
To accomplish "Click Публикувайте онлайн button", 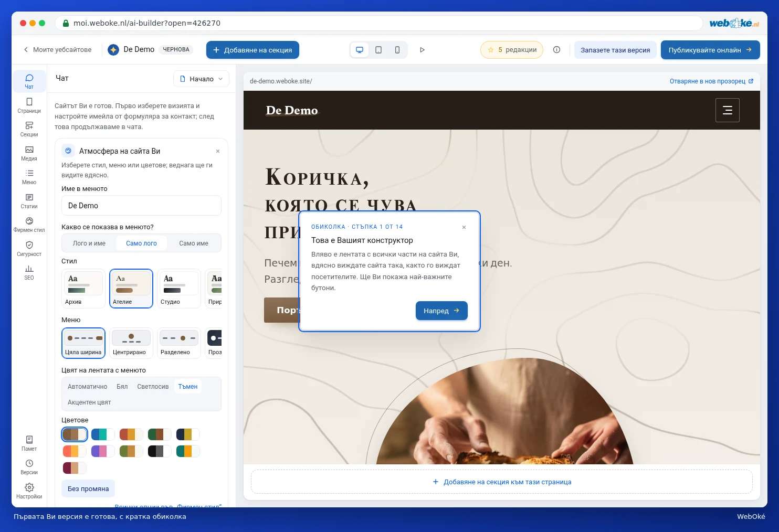I will 710,50.
